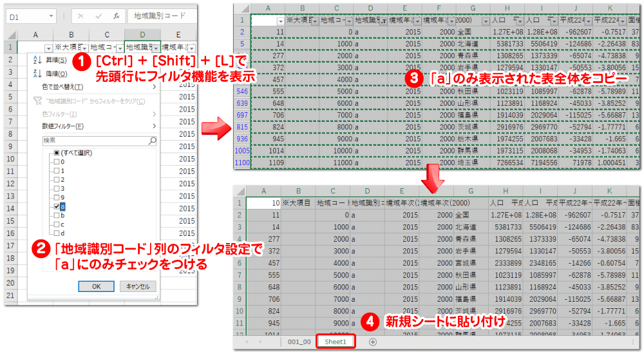Uncheck the 'a' filter checkbox
The image size is (644, 352).
(57, 206)
